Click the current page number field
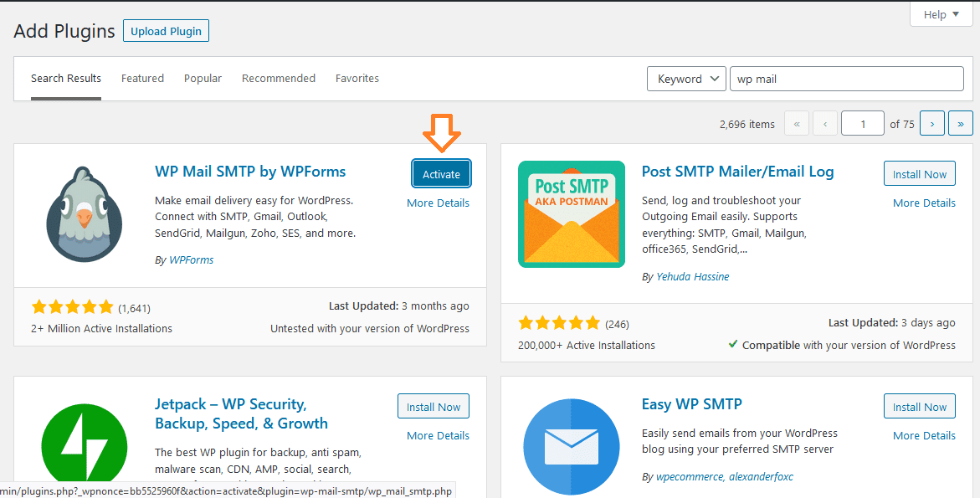The image size is (980, 498). pos(863,124)
